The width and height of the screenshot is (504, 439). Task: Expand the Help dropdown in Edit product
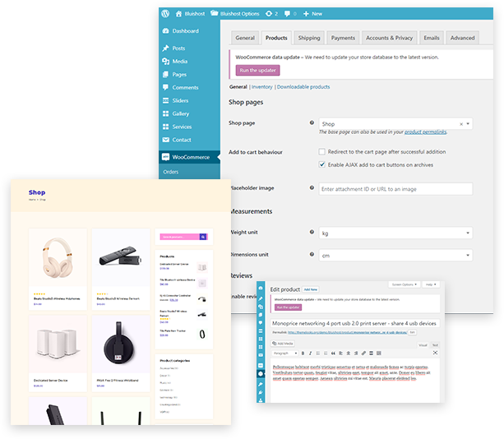[x=431, y=284]
